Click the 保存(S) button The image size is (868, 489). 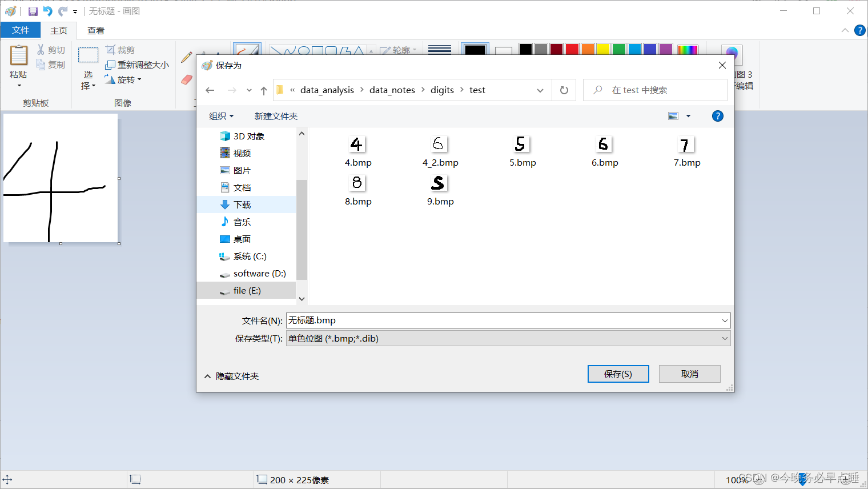(x=618, y=374)
